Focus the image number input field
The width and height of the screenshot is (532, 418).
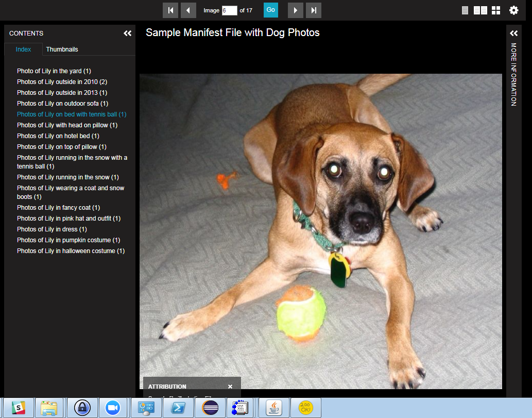(x=229, y=10)
